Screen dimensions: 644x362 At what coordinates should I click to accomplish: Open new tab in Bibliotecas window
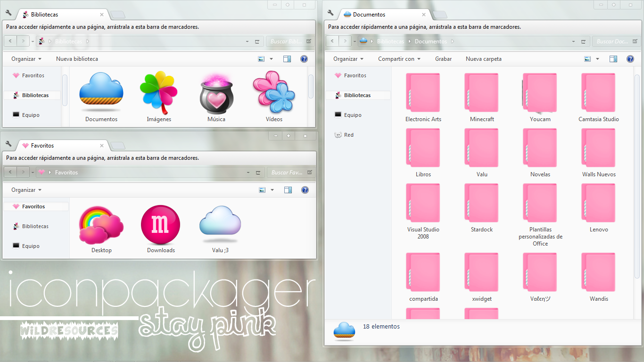click(117, 15)
